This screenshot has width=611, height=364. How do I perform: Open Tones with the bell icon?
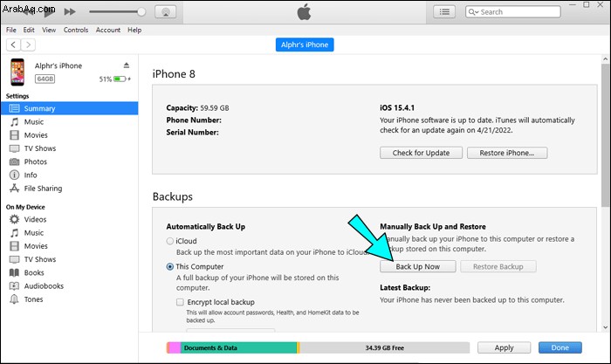(15, 299)
